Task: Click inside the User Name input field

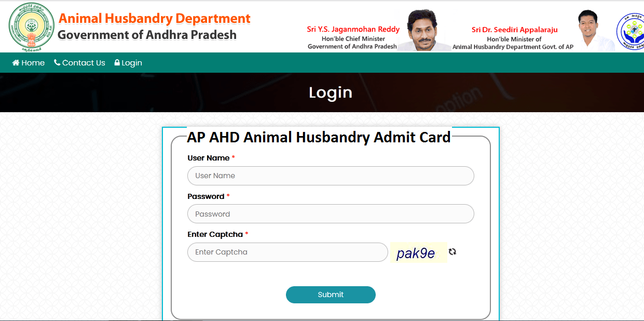Action: [330, 176]
